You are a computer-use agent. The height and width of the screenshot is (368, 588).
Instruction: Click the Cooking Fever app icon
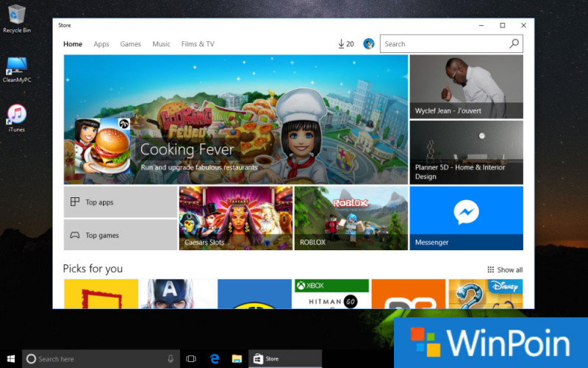click(x=102, y=146)
